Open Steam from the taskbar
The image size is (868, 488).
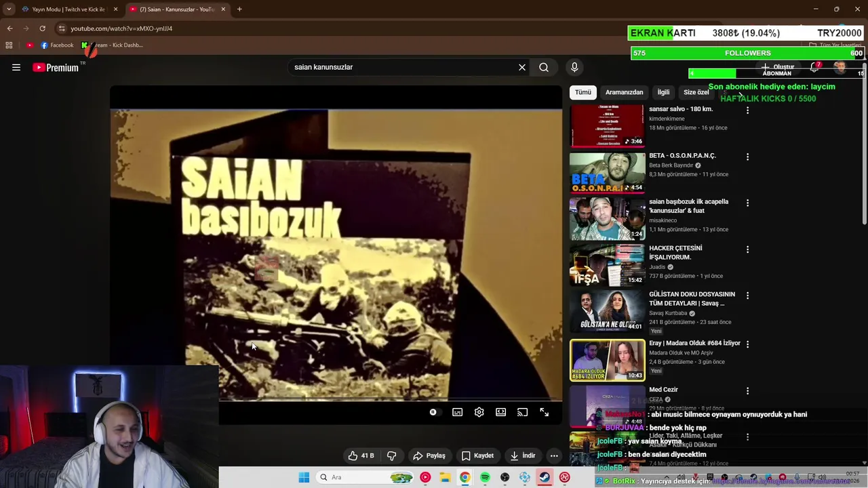[x=545, y=477]
